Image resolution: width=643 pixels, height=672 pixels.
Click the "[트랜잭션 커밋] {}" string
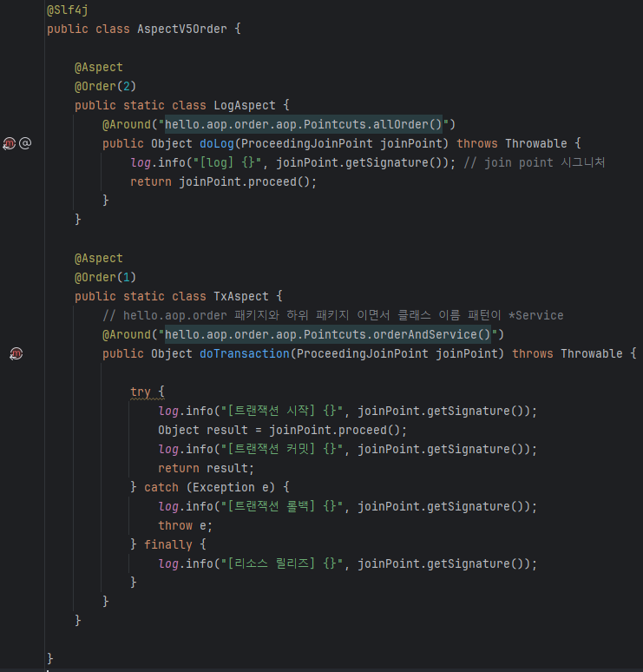coord(282,449)
